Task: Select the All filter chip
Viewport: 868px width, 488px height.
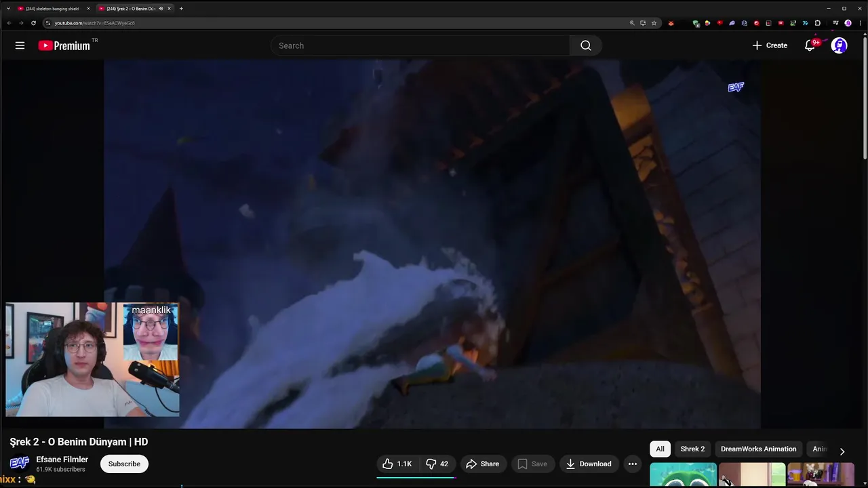Action: click(x=660, y=449)
